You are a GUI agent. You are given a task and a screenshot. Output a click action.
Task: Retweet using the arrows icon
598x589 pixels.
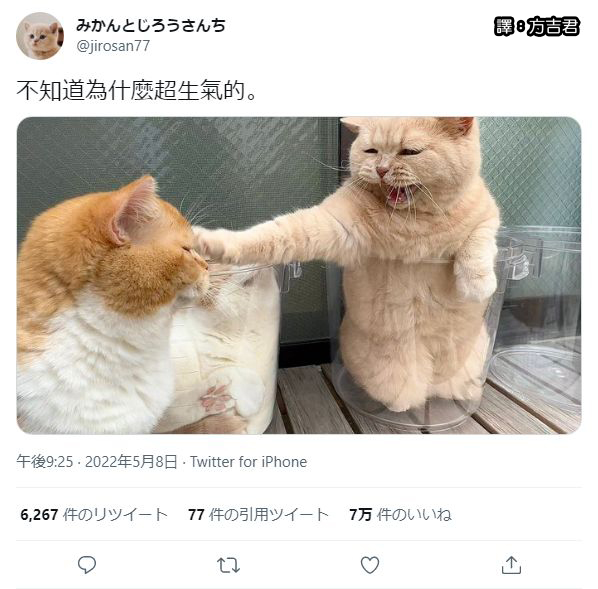pos(228,565)
